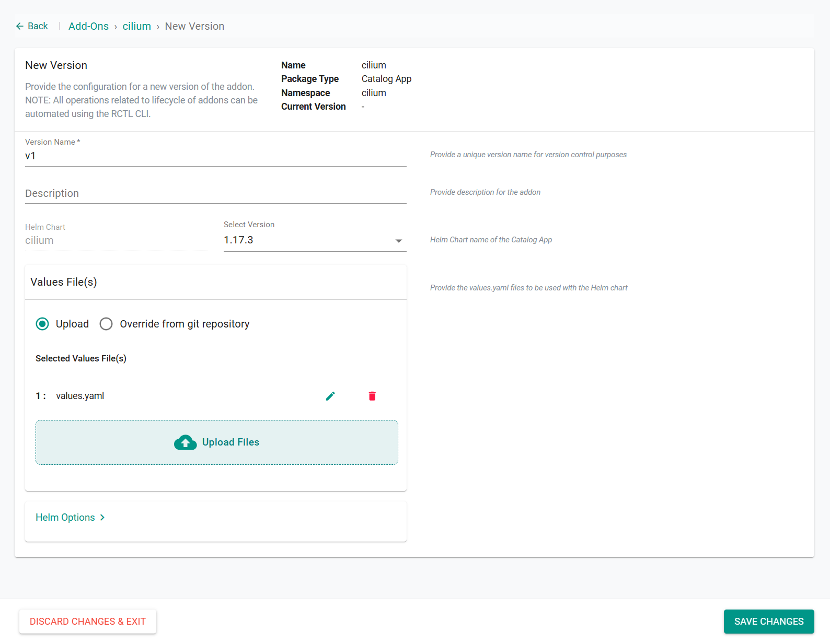Expand the Helm Options section

(x=70, y=517)
